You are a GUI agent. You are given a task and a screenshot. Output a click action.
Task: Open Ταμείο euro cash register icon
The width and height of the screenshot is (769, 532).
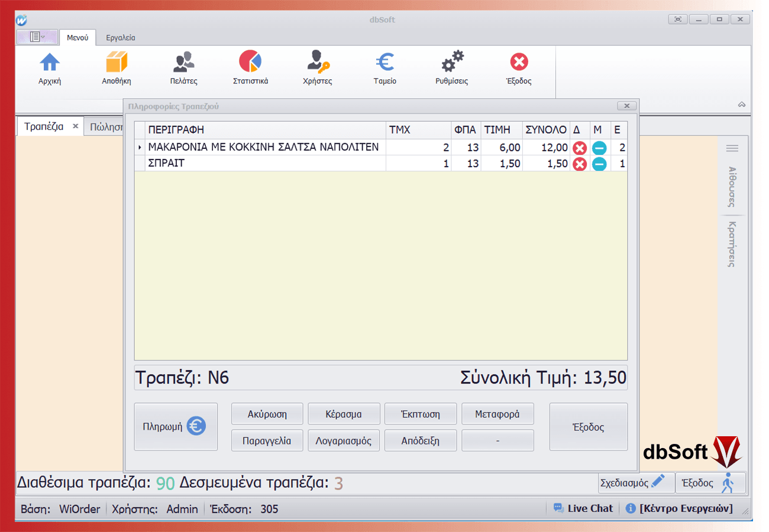(384, 63)
